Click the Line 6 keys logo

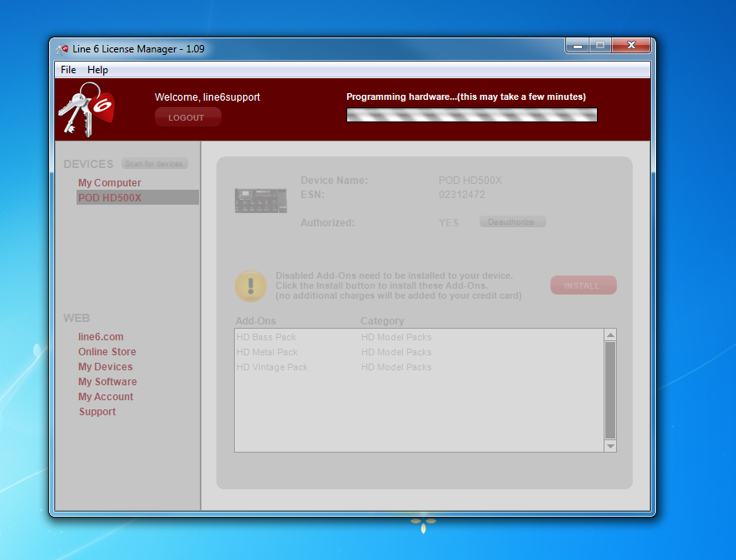[87, 110]
